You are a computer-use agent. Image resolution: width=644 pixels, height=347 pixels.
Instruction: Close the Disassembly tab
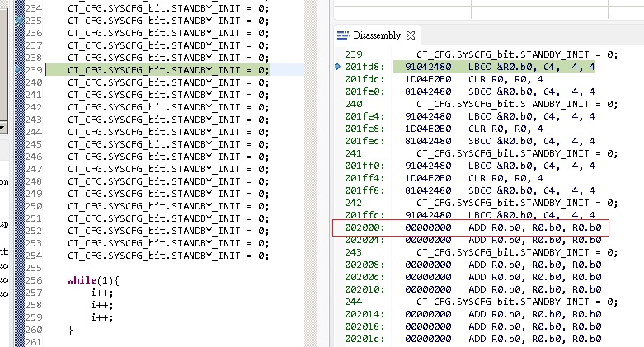[411, 35]
